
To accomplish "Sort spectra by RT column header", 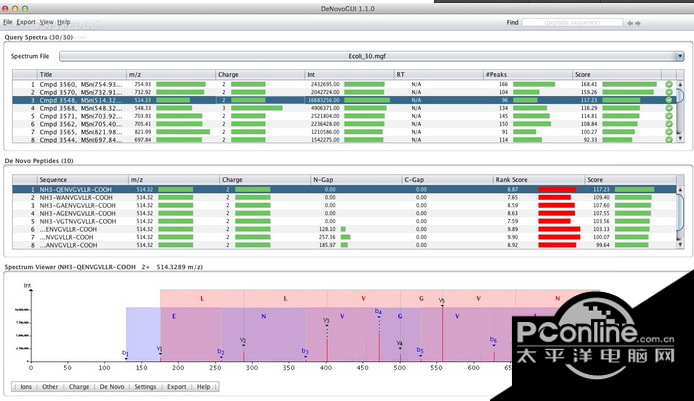I will pos(439,74).
